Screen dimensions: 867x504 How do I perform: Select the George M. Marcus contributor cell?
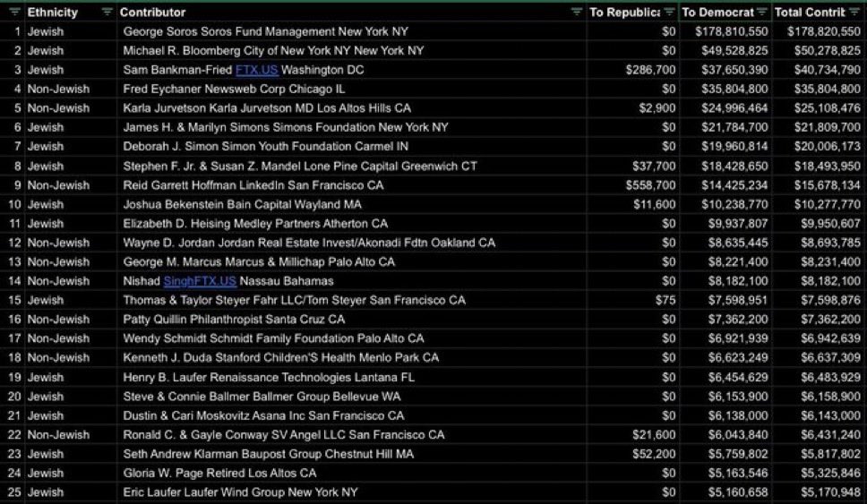tap(351, 262)
